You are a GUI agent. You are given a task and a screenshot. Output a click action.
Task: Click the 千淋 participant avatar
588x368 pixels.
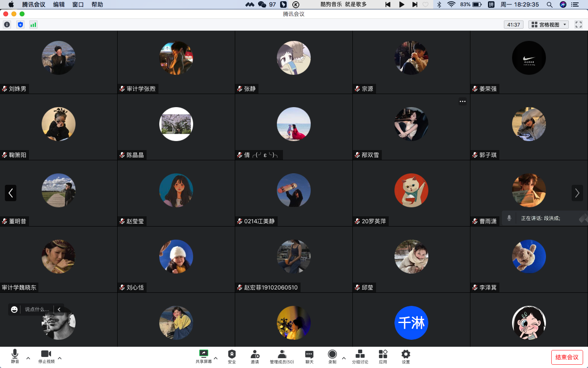(x=411, y=323)
